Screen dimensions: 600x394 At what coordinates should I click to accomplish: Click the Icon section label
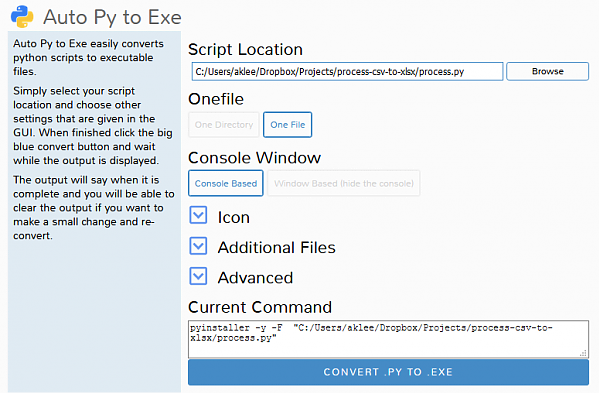click(x=234, y=217)
